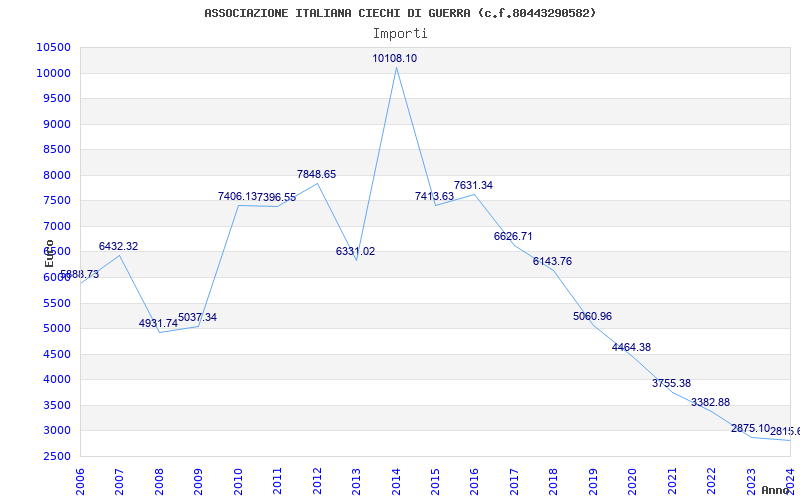
Task: Click the y-axis tick 4000
Action: coord(56,380)
